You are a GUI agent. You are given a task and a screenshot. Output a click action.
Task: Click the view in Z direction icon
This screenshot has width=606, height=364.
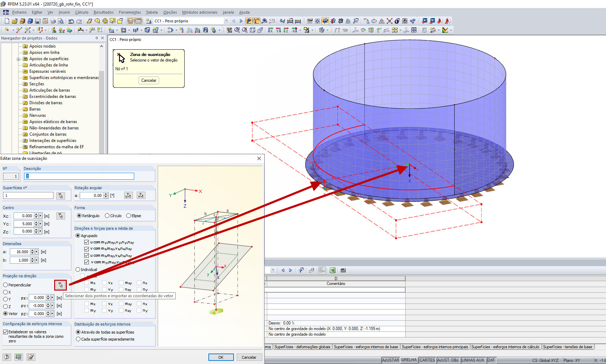(286, 30)
